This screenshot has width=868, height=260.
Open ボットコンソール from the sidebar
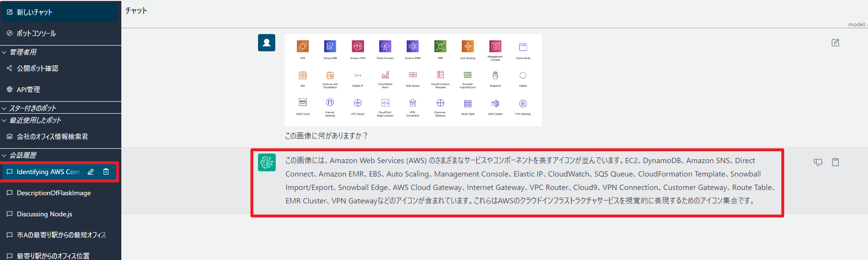(x=36, y=33)
